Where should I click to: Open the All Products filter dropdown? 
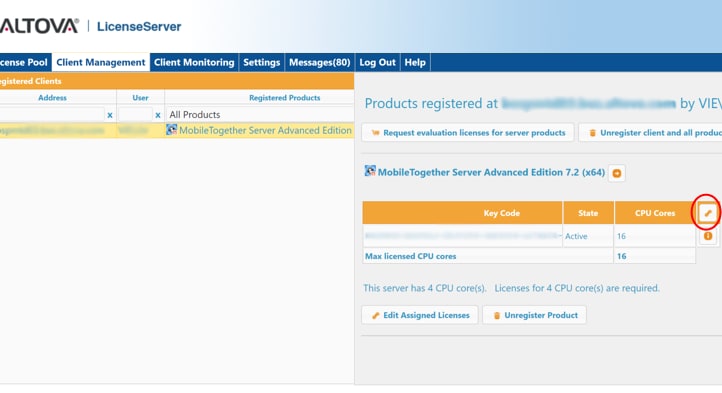pos(259,114)
